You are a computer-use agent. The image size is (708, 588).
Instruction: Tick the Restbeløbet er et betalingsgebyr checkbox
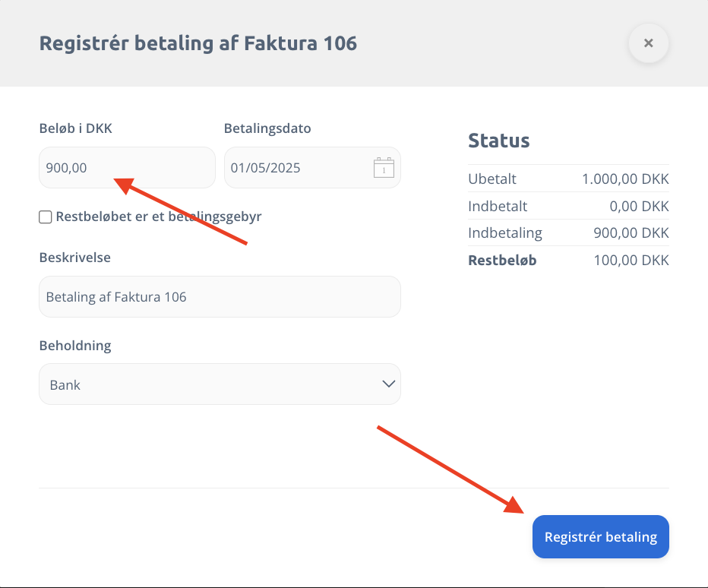coord(45,217)
